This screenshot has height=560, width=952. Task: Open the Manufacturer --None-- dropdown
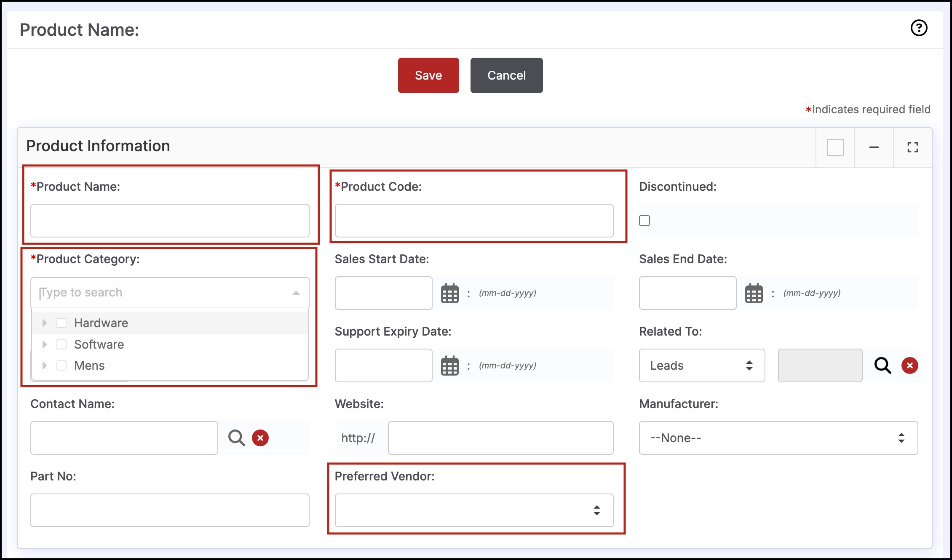tap(778, 438)
